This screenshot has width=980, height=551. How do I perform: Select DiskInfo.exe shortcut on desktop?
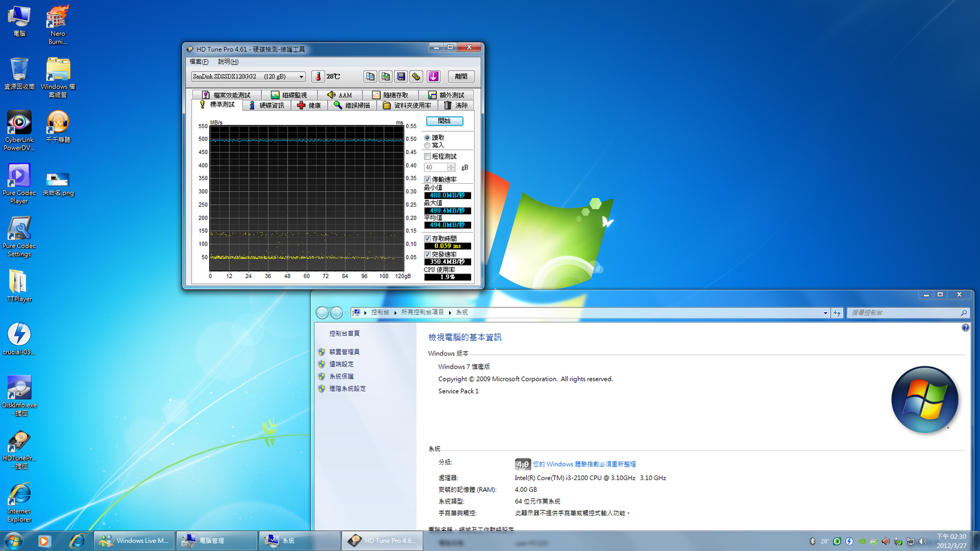[x=19, y=396]
